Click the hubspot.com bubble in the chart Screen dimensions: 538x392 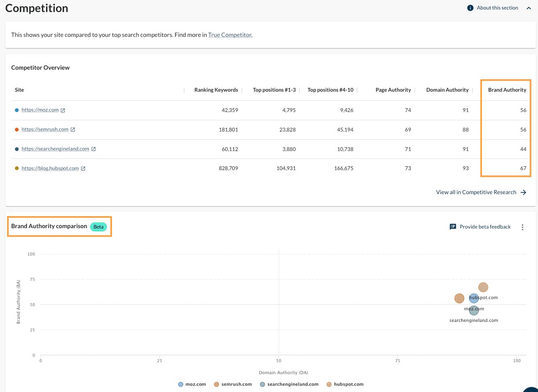click(483, 287)
